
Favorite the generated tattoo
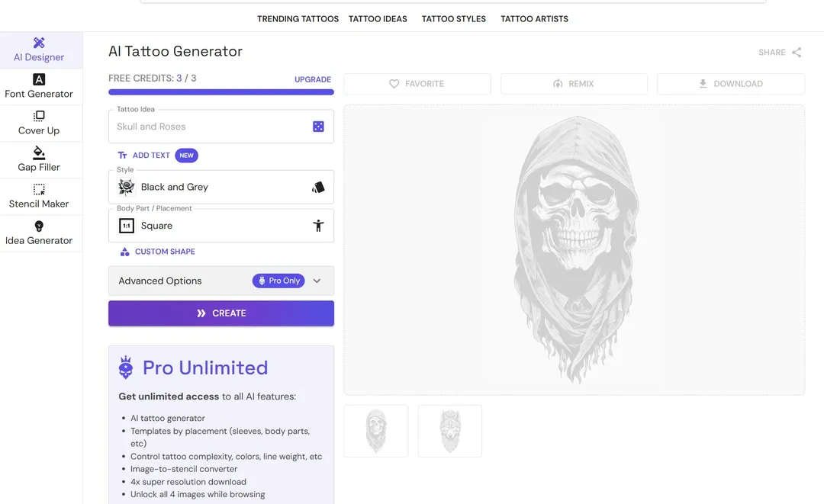point(417,84)
